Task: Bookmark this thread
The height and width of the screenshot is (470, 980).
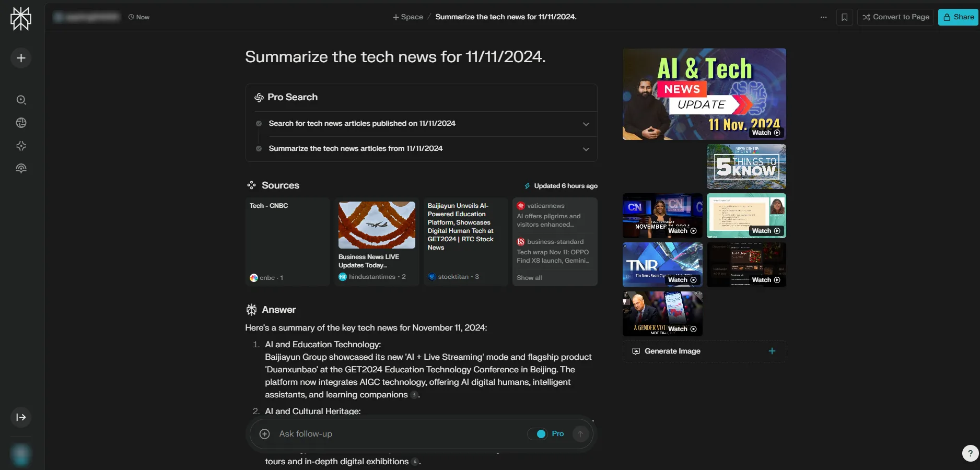Action: [844, 17]
